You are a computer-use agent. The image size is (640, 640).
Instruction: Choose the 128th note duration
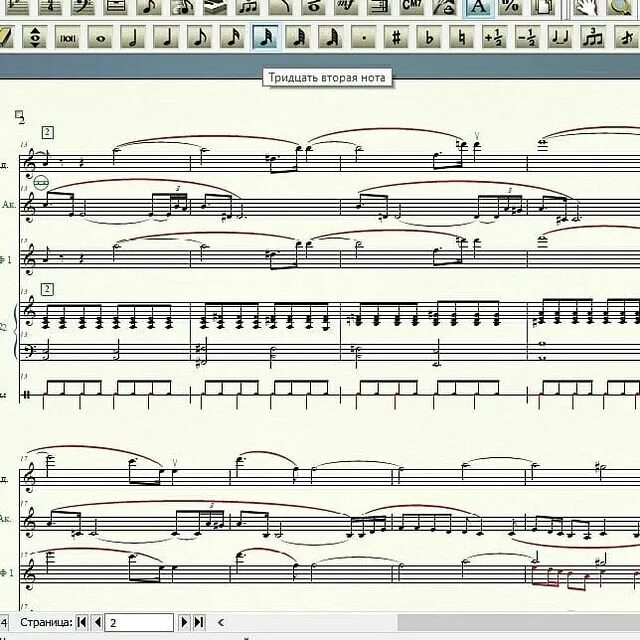[x=331, y=38]
